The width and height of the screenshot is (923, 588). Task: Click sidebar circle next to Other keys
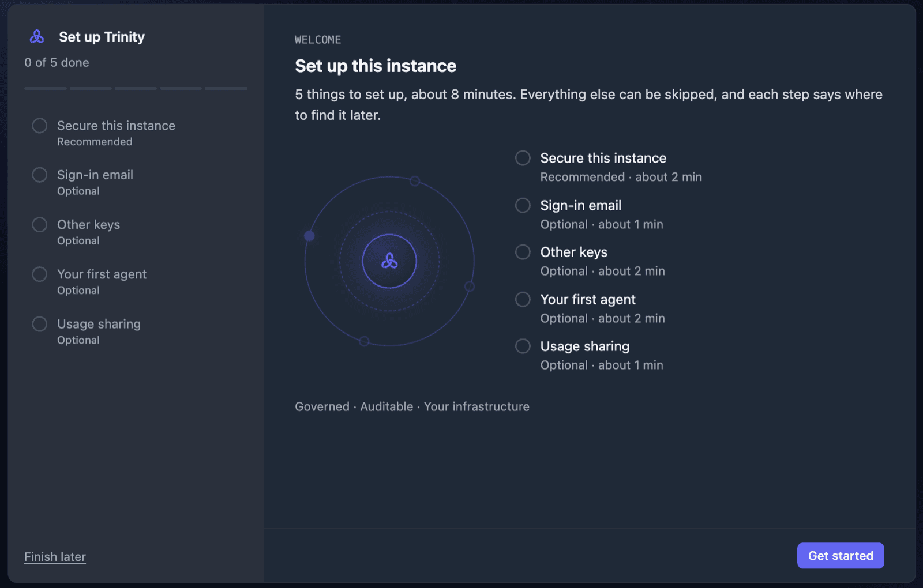(x=40, y=224)
